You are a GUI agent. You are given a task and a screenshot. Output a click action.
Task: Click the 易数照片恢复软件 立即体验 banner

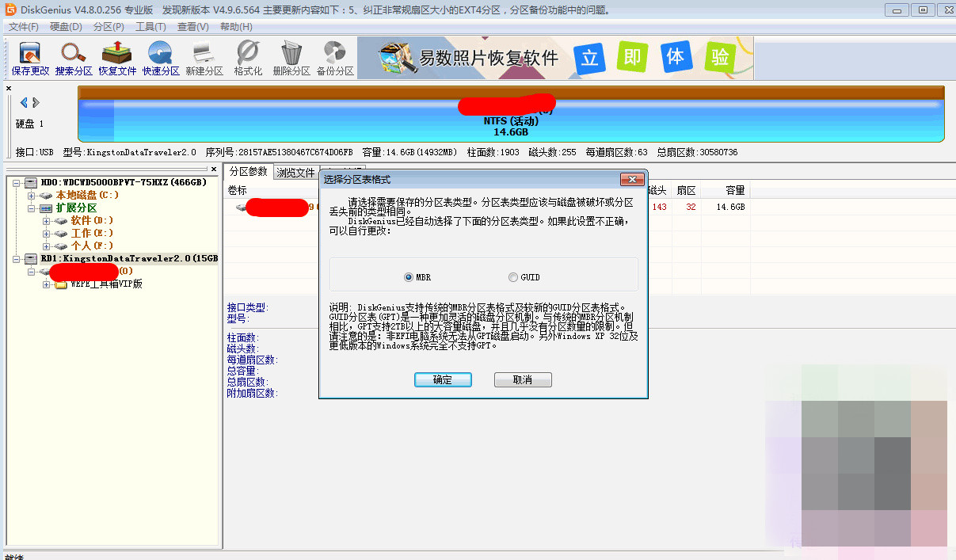tap(555, 58)
